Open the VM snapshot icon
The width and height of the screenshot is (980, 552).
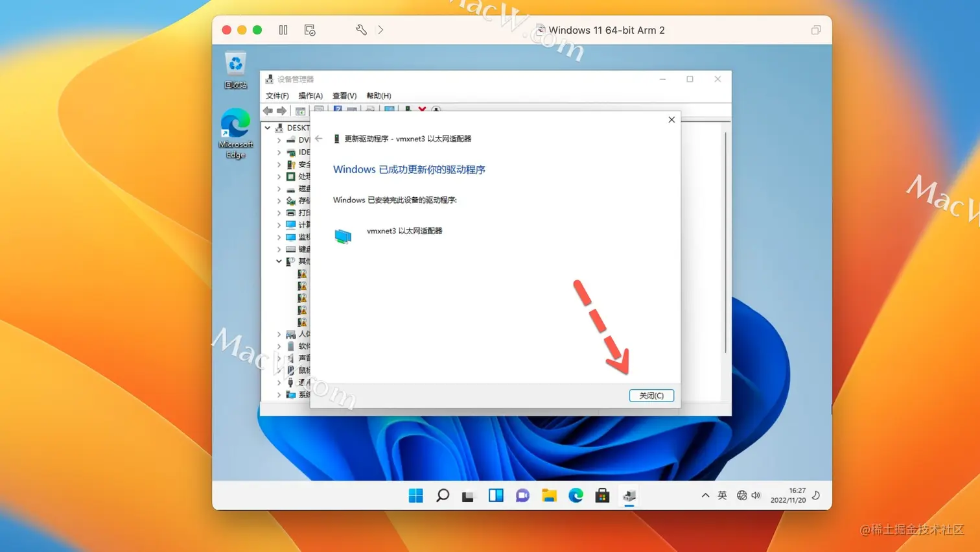pos(310,30)
